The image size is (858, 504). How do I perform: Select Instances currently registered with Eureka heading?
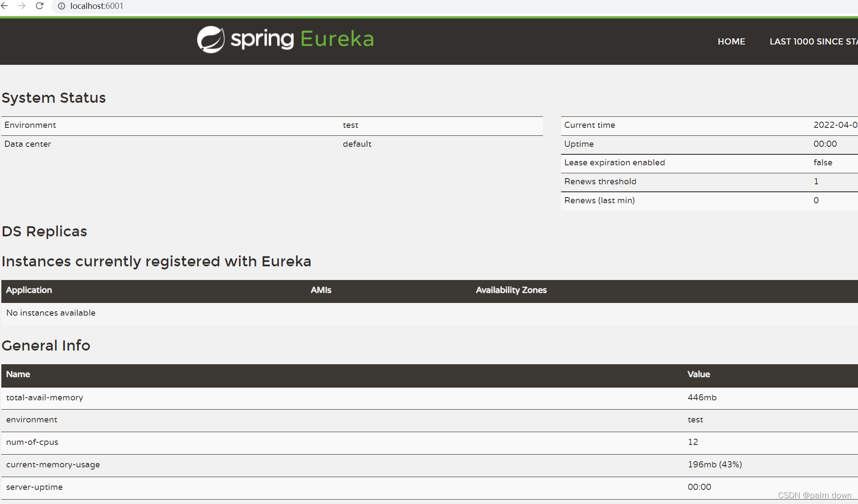pos(157,261)
